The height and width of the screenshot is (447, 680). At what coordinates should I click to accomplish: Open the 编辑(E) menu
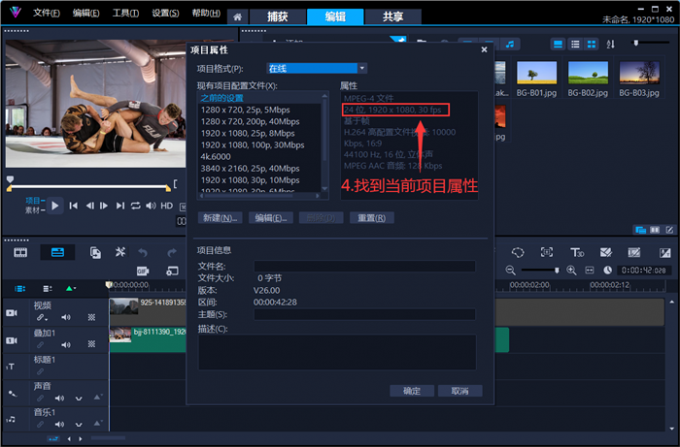point(86,13)
